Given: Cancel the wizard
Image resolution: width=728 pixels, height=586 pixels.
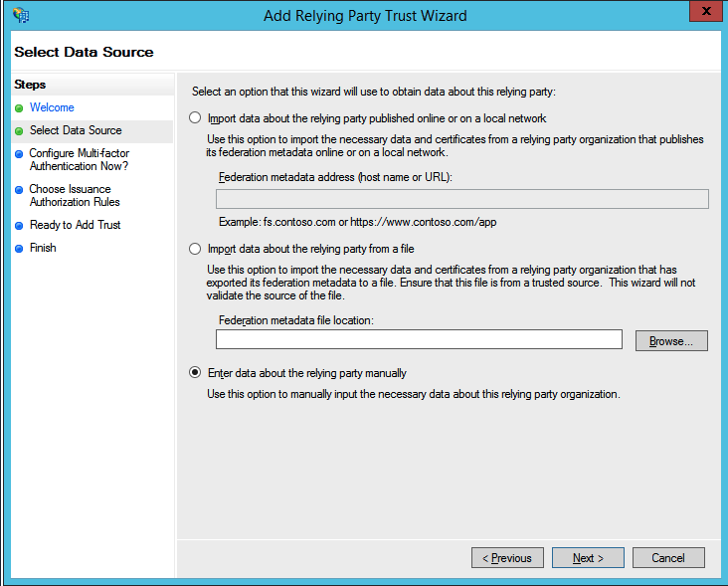Looking at the screenshot, I should [x=668, y=558].
